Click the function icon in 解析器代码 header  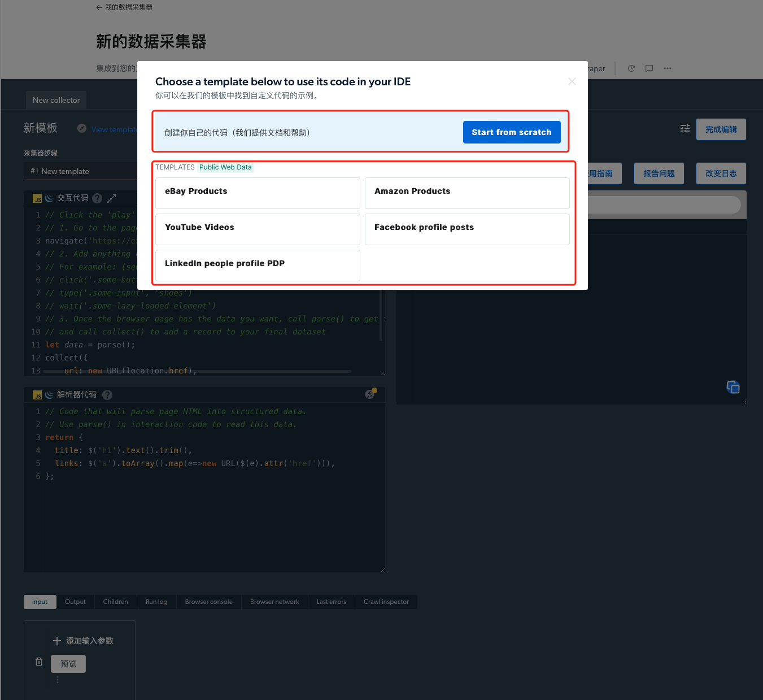coord(370,394)
